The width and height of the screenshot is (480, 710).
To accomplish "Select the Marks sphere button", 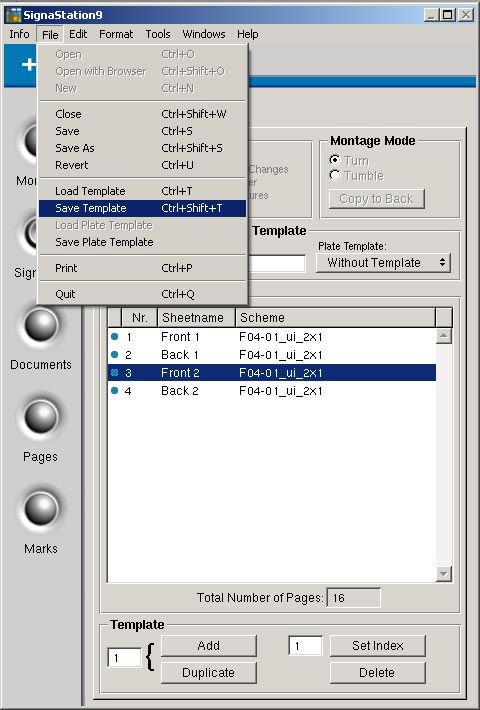I will 41,509.
